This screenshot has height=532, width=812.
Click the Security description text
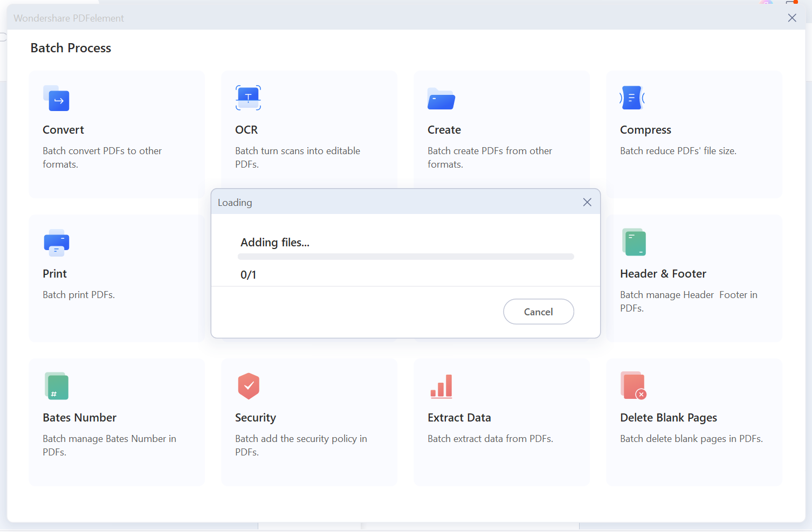click(301, 445)
